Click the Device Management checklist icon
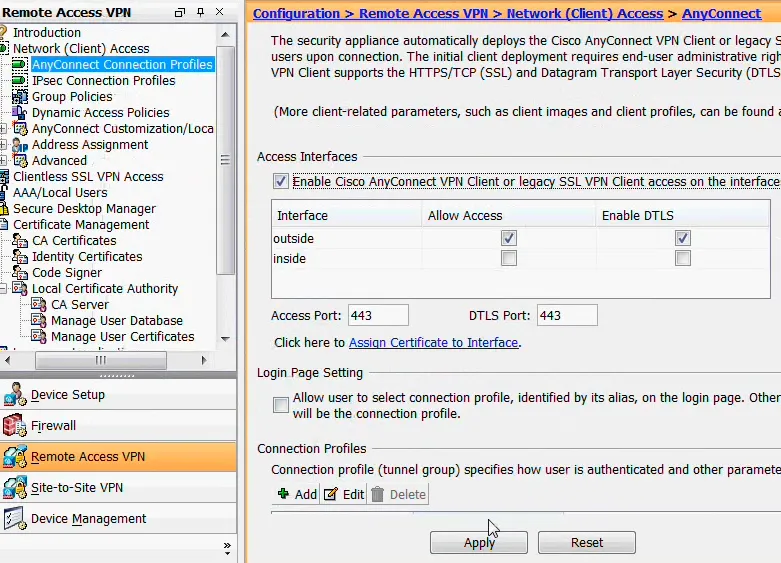The width and height of the screenshot is (781, 563). click(x=15, y=519)
